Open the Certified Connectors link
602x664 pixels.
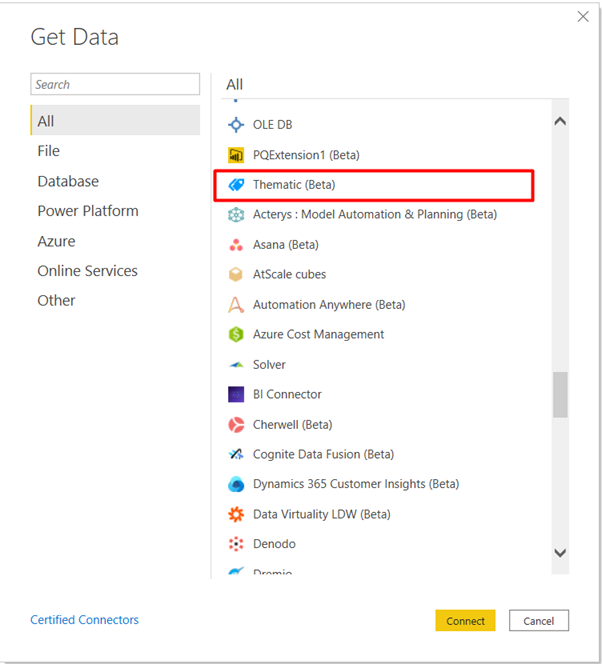(x=85, y=620)
